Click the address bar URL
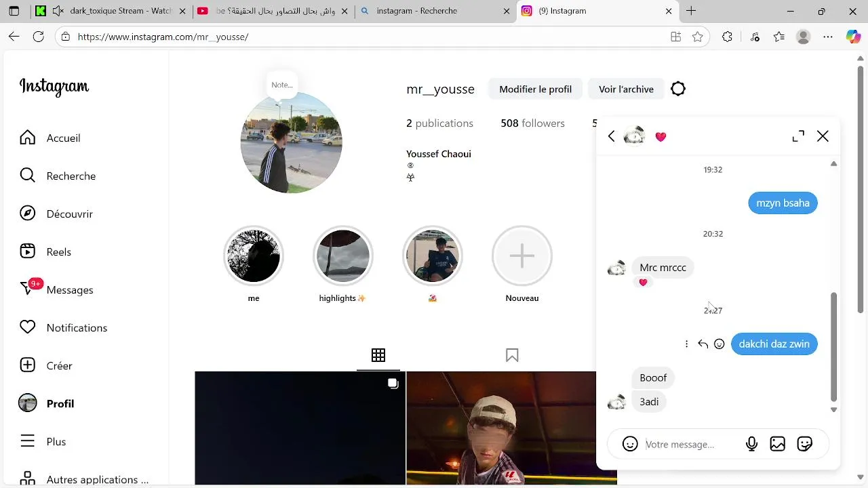This screenshot has width=868, height=488. tap(163, 37)
